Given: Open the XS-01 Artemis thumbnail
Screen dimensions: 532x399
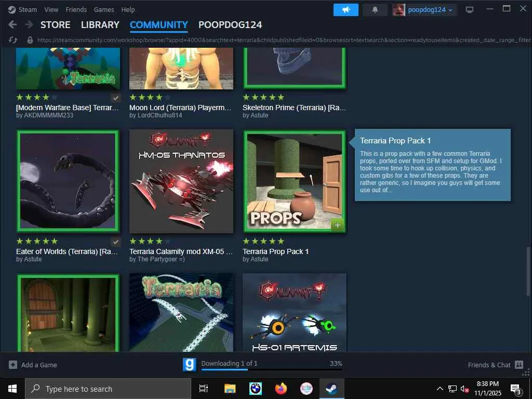Looking at the screenshot, I should click(x=295, y=312).
